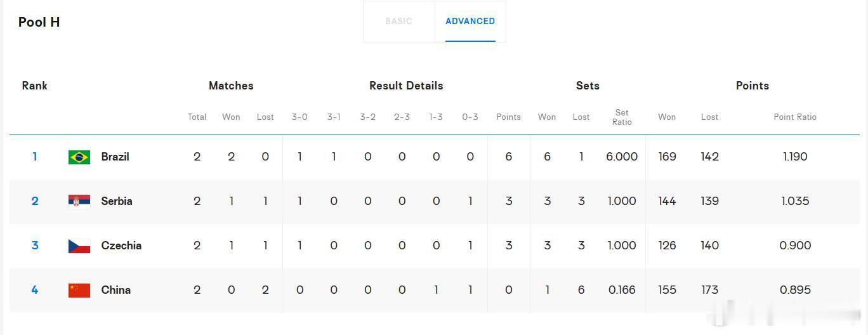
Task: Click the Set Ratio column header
Action: (x=622, y=117)
